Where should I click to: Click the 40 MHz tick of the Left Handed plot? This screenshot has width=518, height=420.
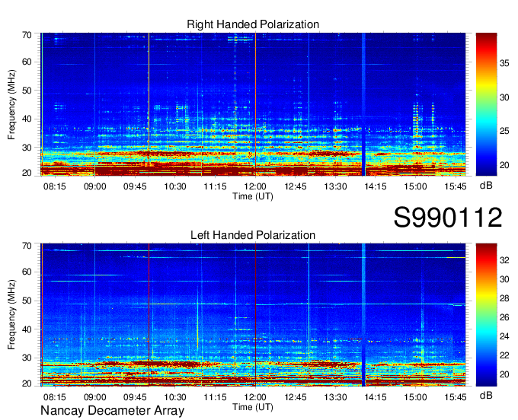pyautogui.click(x=27, y=329)
